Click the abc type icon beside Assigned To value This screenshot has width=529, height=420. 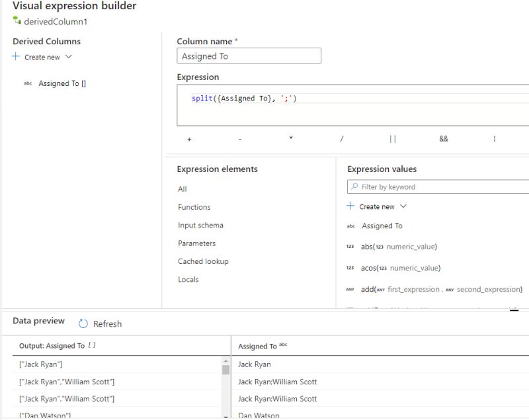pyautogui.click(x=350, y=226)
